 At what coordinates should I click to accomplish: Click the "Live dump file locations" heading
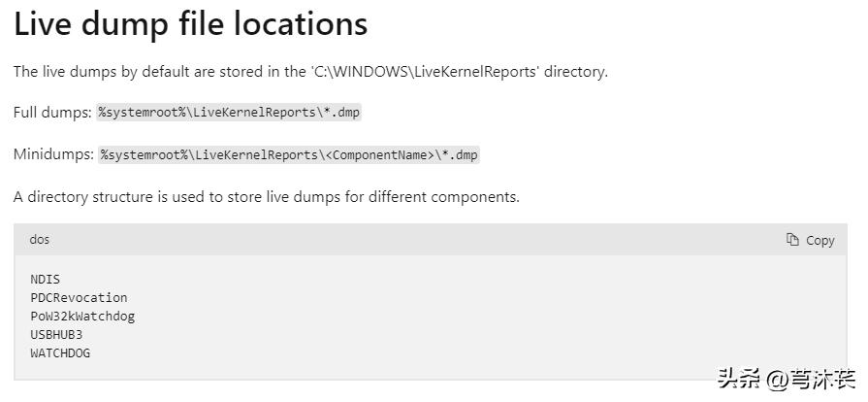pyautogui.click(x=191, y=23)
